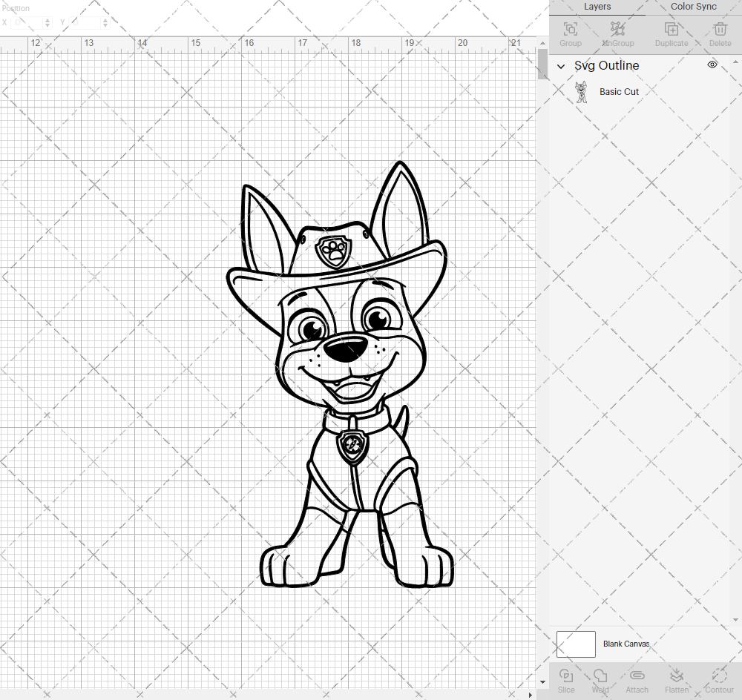
Task: Click the Blank Canvas label
Action: click(x=626, y=644)
